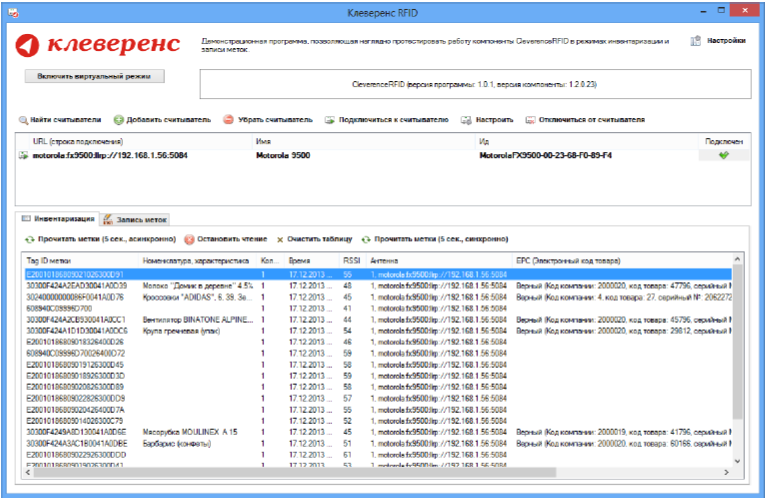Click the vertical scrollbar thumb of tag table
The width and height of the screenshot is (768, 501).
click(738, 341)
